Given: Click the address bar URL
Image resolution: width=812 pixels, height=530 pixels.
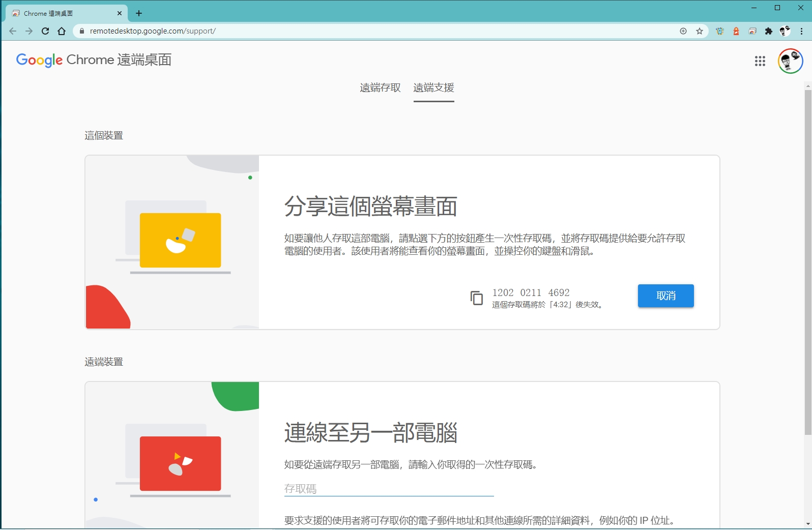Looking at the screenshot, I should click(153, 31).
